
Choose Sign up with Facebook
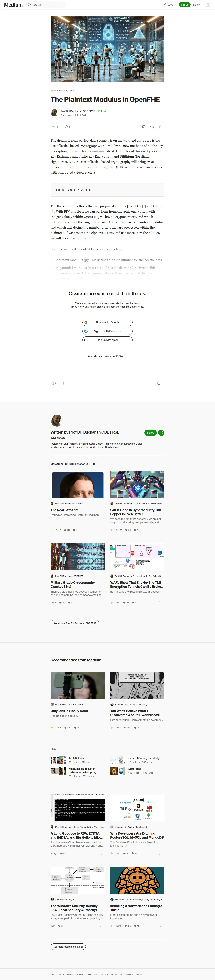click(x=107, y=331)
